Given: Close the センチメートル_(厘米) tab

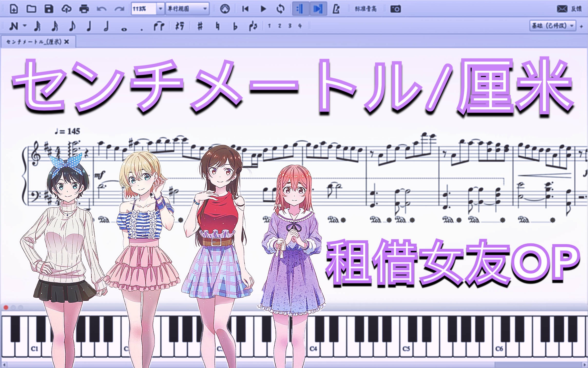Looking at the screenshot, I should 67,42.
